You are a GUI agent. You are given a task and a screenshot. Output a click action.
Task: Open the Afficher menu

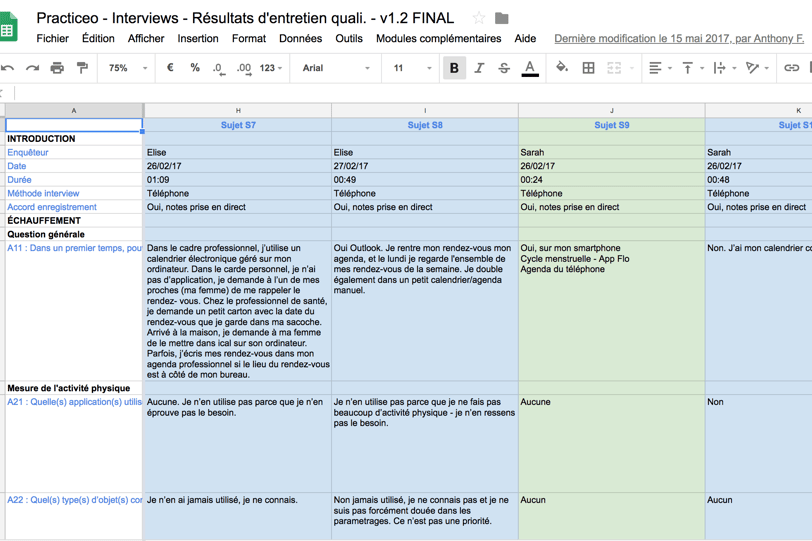[x=146, y=38]
